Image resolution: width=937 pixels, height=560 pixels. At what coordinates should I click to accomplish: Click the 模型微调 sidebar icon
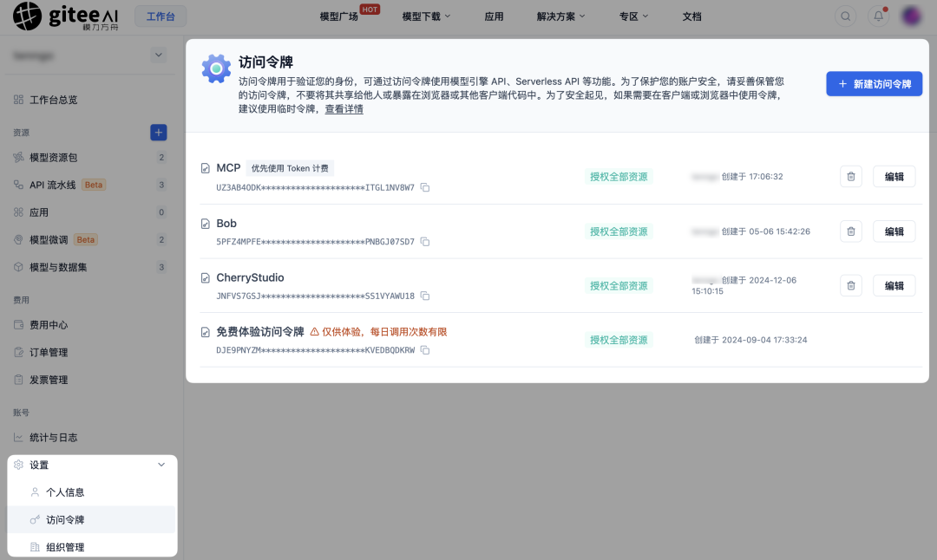pos(18,240)
